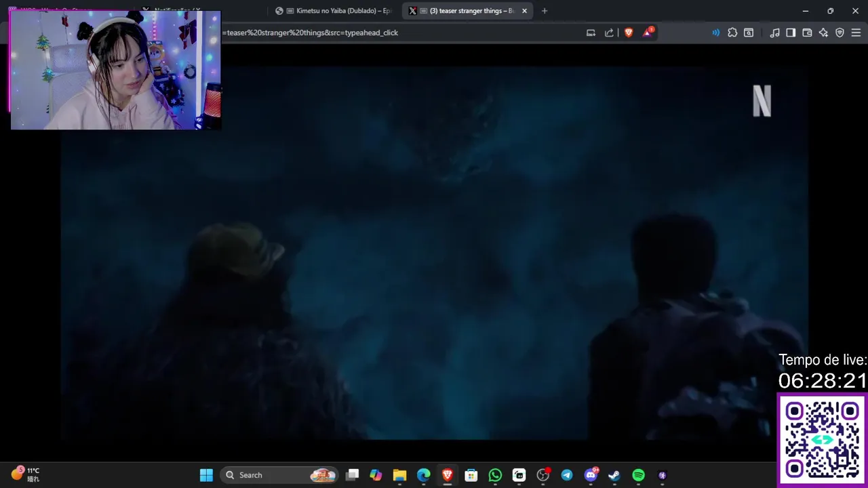Viewport: 868px width, 488px height.
Task: Open the tab search icon in toolbar
Action: (749, 33)
